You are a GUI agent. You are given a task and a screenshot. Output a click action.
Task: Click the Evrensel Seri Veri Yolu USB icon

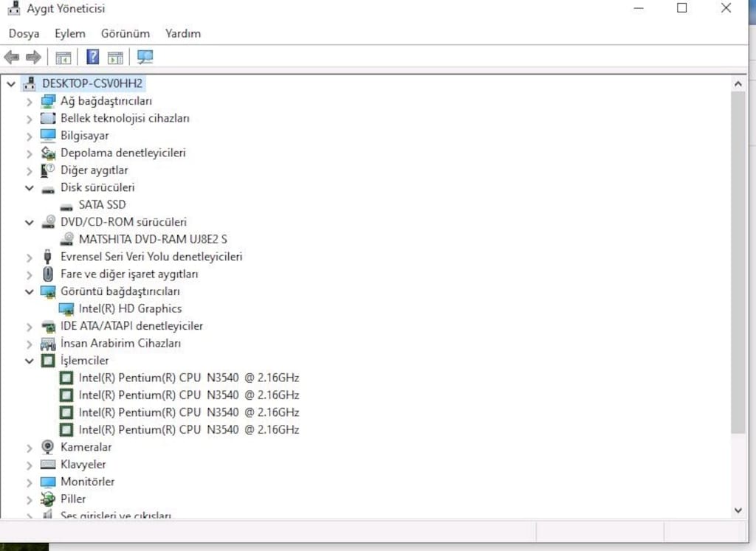[x=47, y=257]
